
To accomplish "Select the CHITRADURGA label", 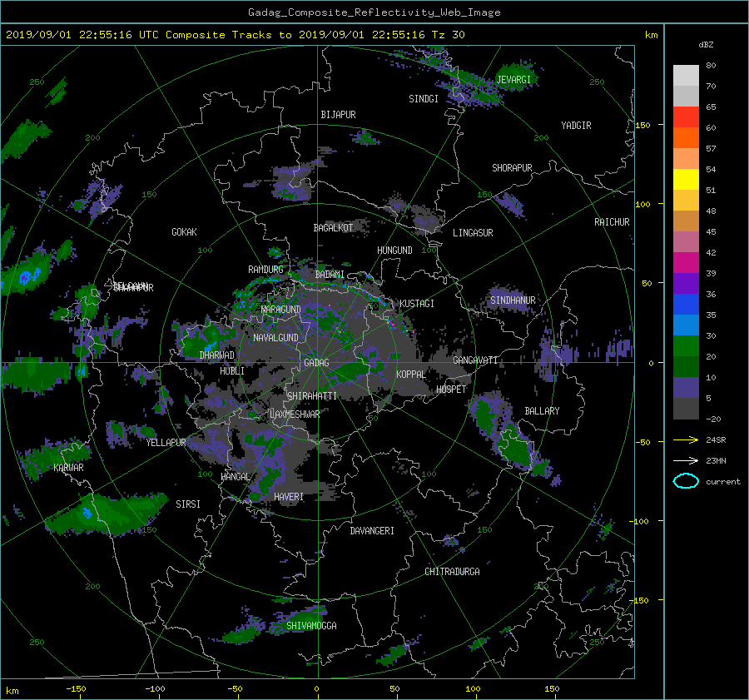I will tap(452, 572).
